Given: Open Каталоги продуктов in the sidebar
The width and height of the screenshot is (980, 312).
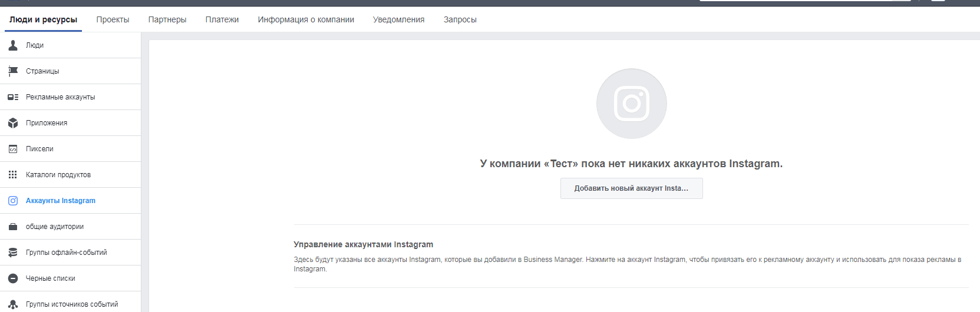Looking at the screenshot, I should (71, 175).
